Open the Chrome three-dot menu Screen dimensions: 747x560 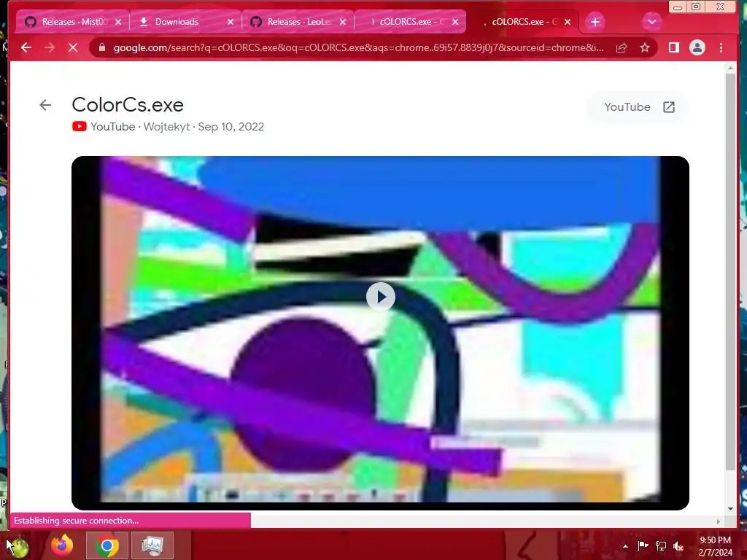click(721, 47)
